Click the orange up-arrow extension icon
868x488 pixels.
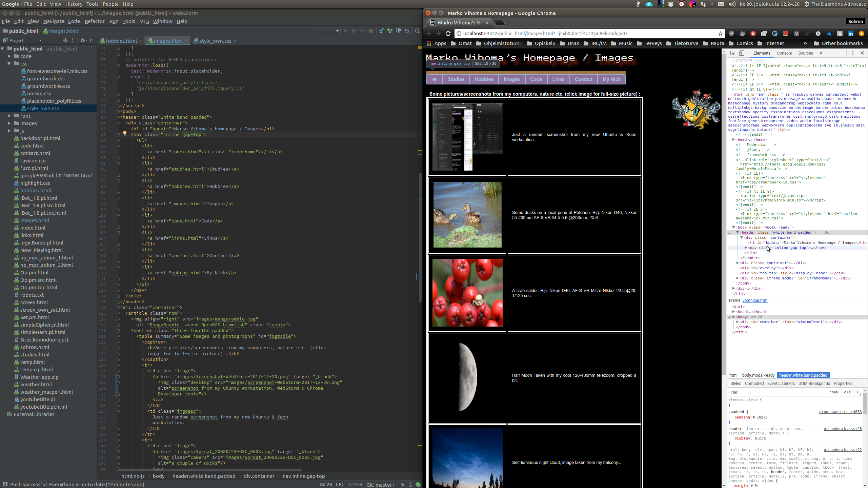tap(862, 34)
